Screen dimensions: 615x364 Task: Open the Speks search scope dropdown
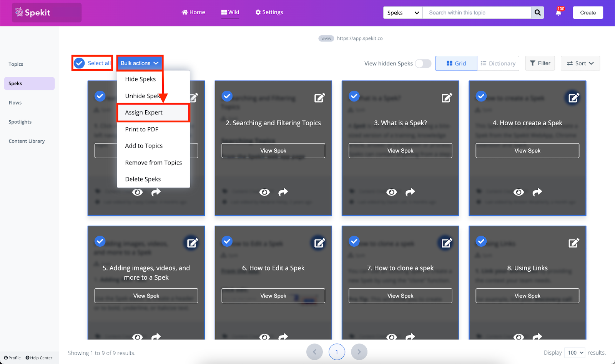[403, 13]
